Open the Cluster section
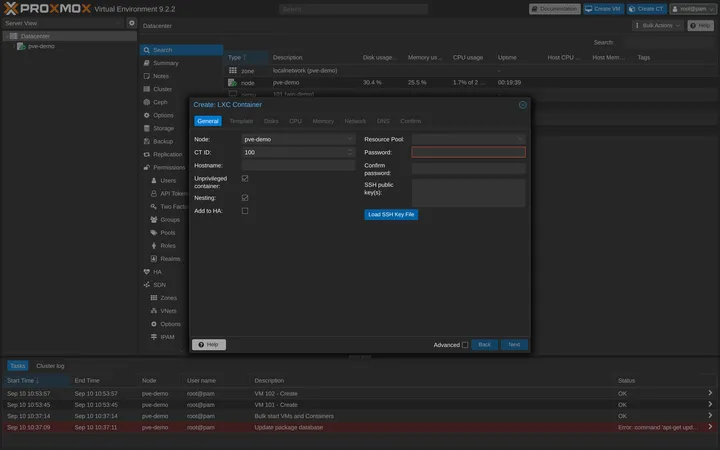This screenshot has height=450, width=720. coord(163,89)
